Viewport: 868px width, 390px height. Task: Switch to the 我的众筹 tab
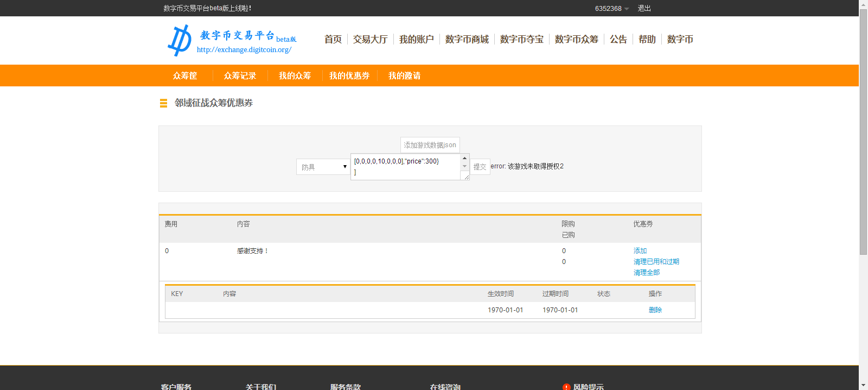pyautogui.click(x=295, y=76)
